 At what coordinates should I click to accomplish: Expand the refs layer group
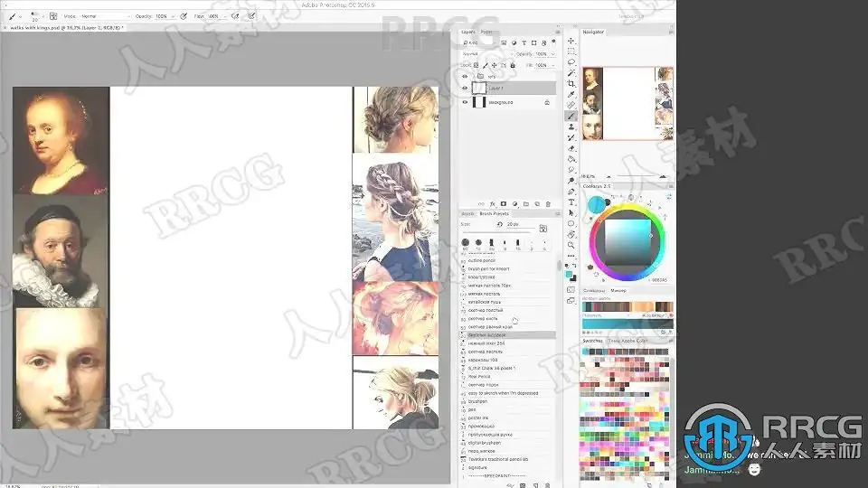coord(473,76)
